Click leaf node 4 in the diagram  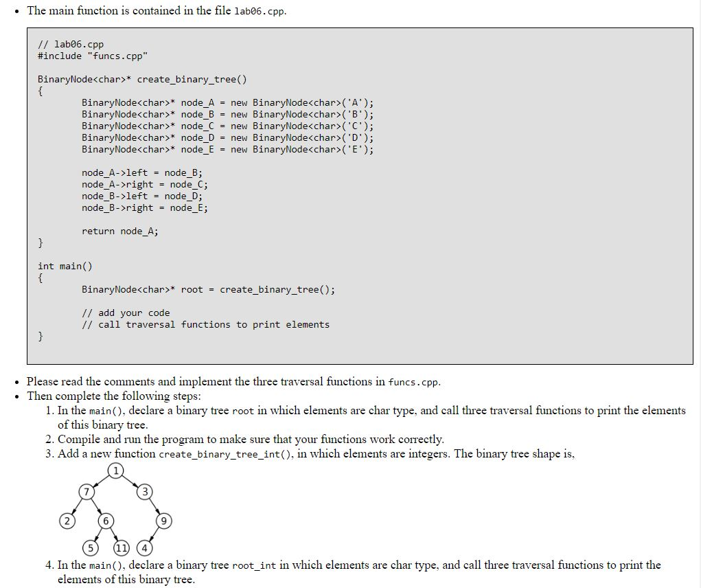click(144, 548)
